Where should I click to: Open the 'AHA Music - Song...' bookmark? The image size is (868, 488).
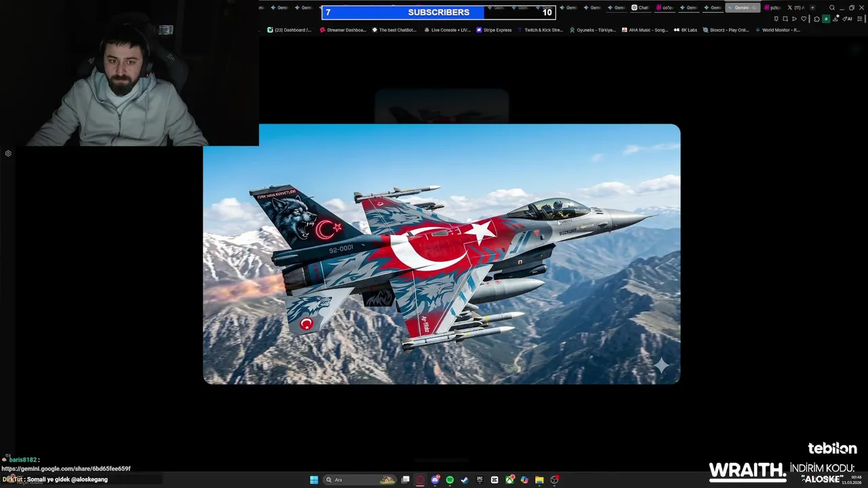(645, 30)
